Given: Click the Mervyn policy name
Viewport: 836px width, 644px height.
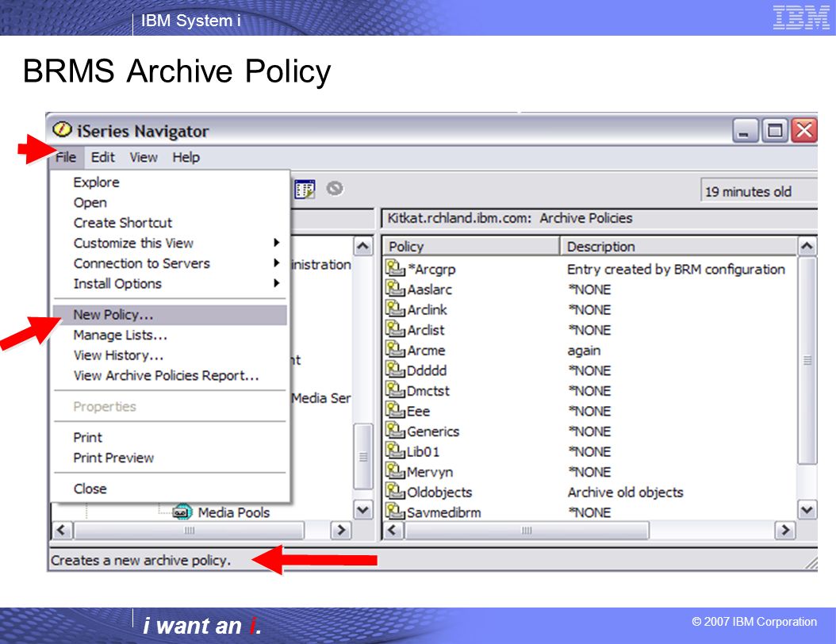Looking at the screenshot, I should tap(430, 473).
